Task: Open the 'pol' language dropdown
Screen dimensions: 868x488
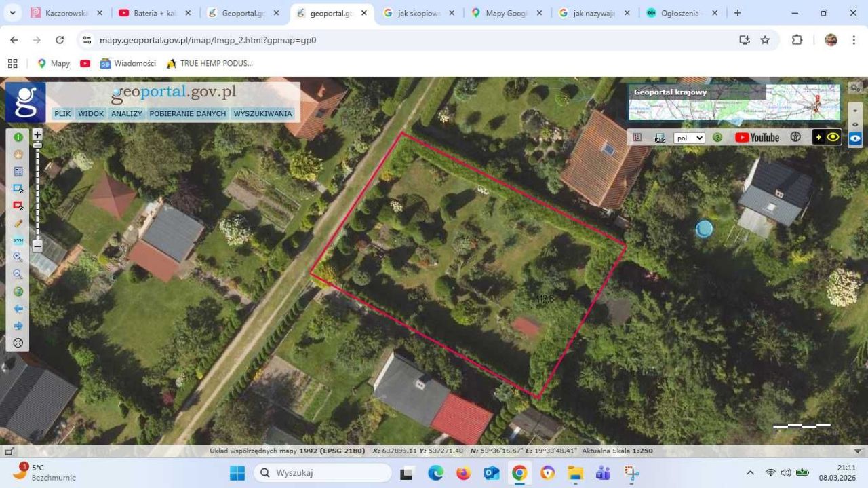Action: [x=690, y=138]
